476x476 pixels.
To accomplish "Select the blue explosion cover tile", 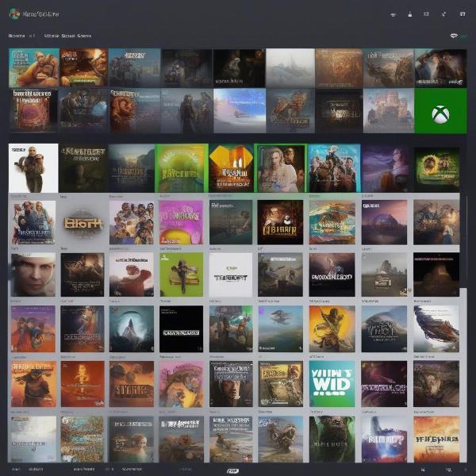I will tap(384, 439).
